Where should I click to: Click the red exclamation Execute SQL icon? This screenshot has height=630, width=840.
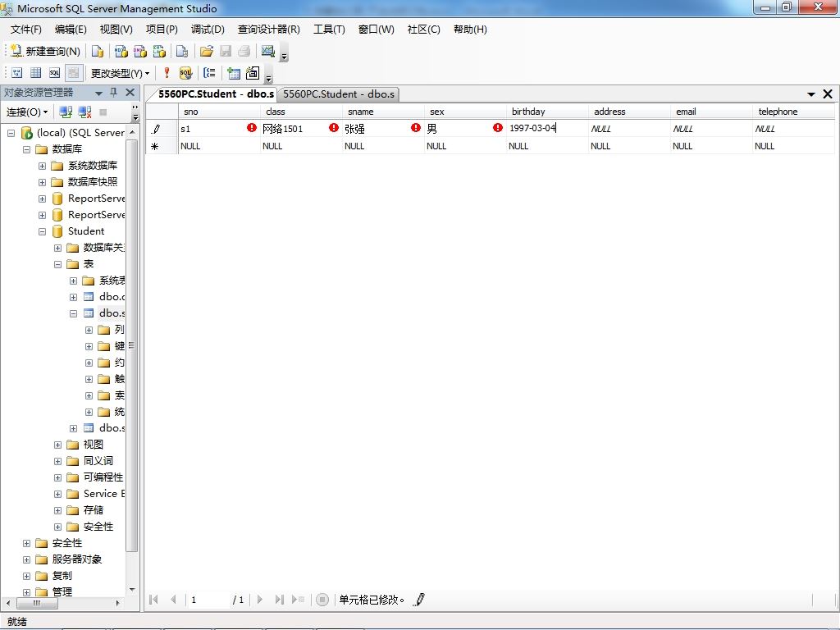point(167,72)
